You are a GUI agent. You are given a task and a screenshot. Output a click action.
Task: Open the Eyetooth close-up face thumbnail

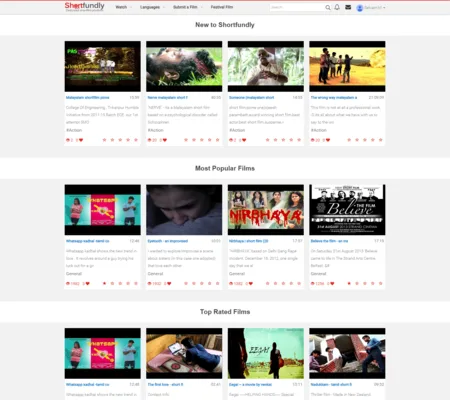184,210
